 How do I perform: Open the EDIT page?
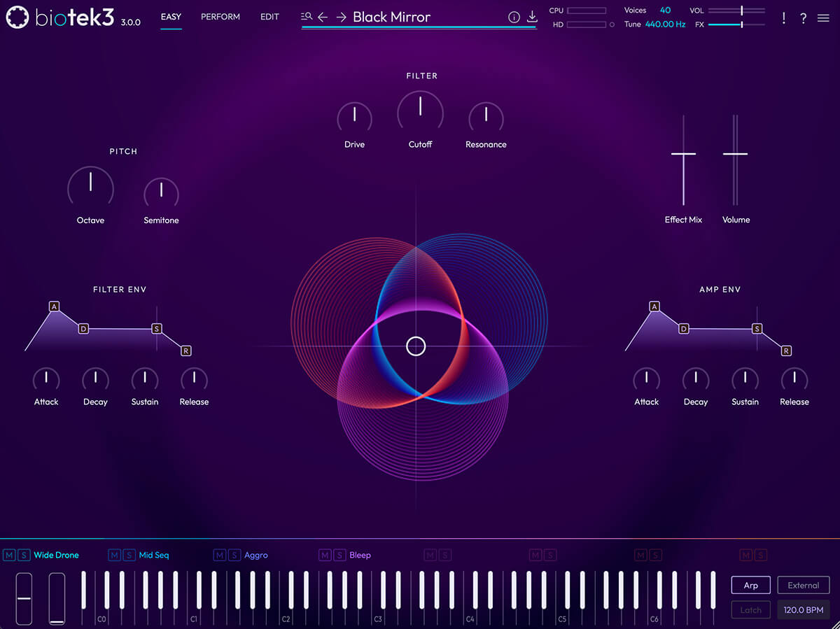click(x=269, y=16)
